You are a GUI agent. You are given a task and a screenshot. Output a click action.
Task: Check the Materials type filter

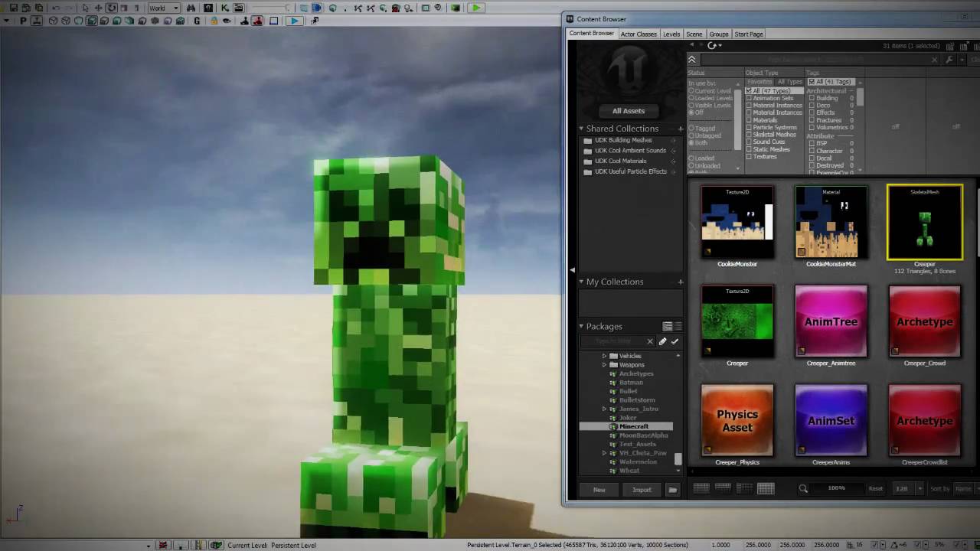pyautogui.click(x=749, y=120)
